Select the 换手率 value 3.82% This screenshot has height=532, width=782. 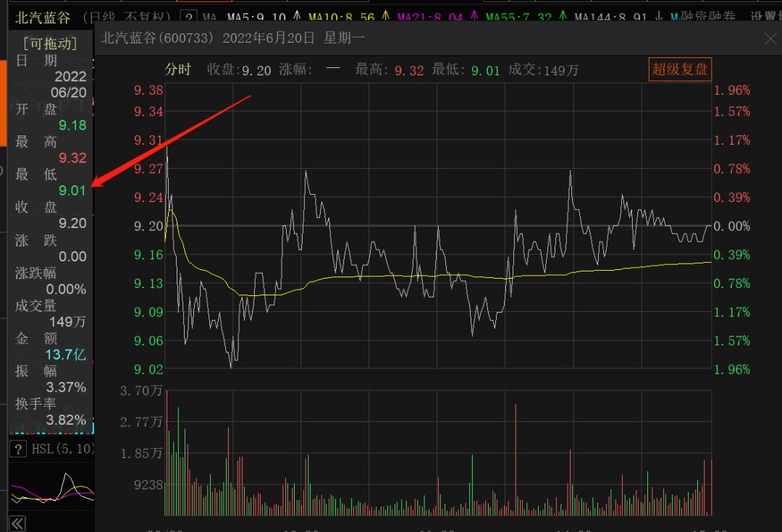coord(66,421)
